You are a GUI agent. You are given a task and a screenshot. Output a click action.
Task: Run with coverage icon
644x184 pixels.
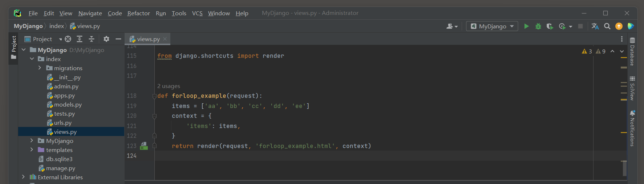[550, 26]
